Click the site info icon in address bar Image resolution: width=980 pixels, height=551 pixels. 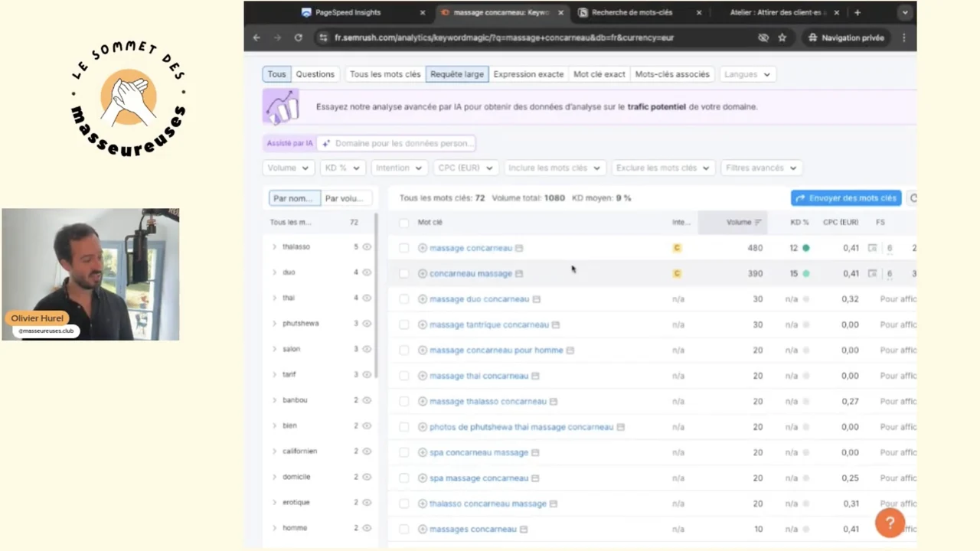324,37
